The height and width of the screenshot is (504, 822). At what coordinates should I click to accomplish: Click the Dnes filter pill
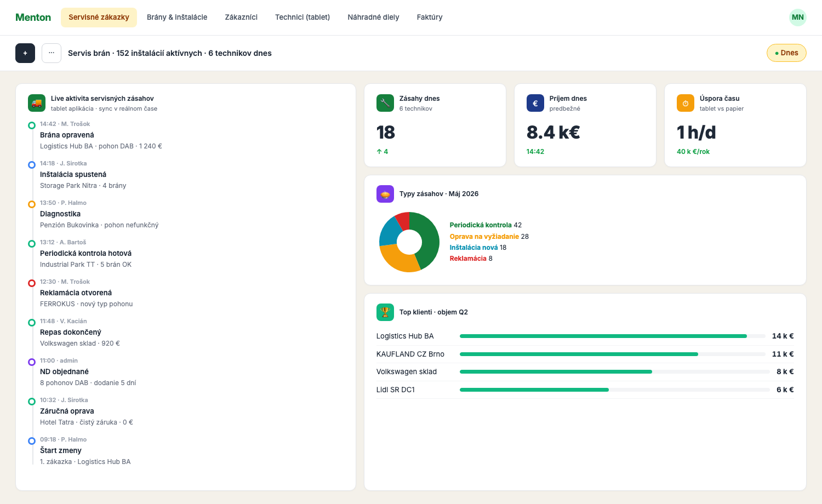pyautogui.click(x=786, y=53)
